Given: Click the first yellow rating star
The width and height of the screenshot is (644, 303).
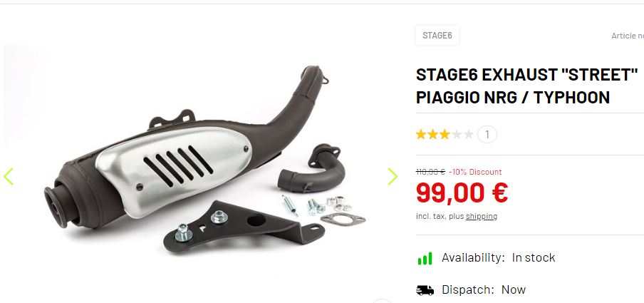Looking at the screenshot, I should point(421,135).
